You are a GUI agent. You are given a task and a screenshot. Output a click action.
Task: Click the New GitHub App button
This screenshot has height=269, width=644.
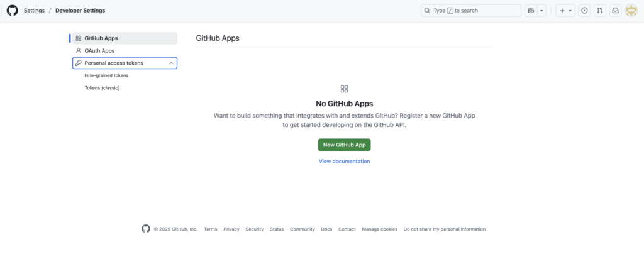(x=344, y=145)
